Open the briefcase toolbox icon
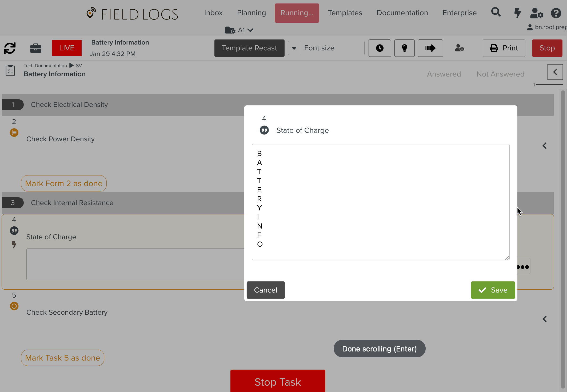567x392 pixels. click(x=35, y=48)
